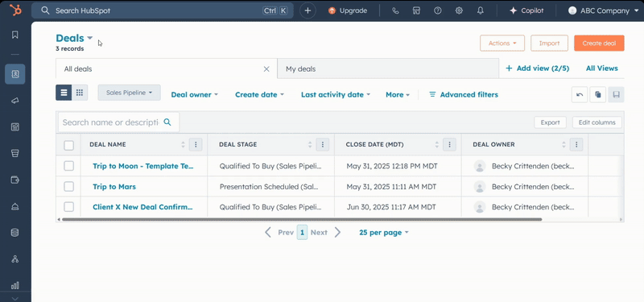Open the More filters dropdown

(398, 94)
